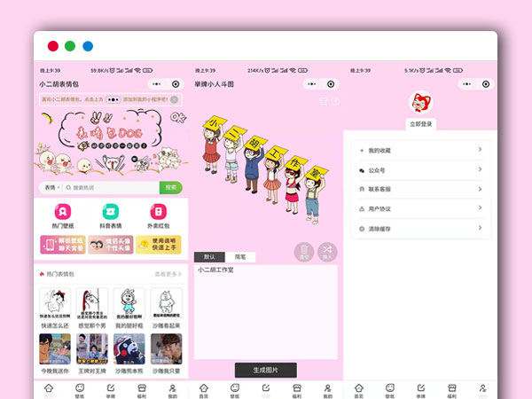Open the three-dot menu in 小二胡表情包 header
Image resolution: width=532 pixels, height=399 pixels.
click(x=157, y=84)
